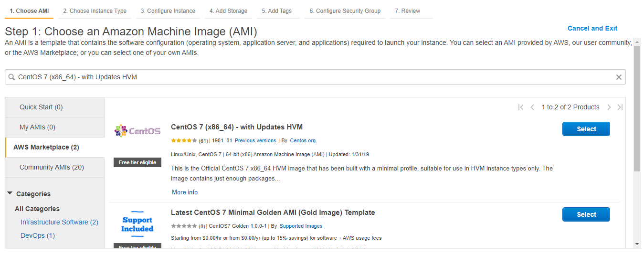
Task: Click the Step 1 Choose an AMI heading
Action: (x=131, y=32)
